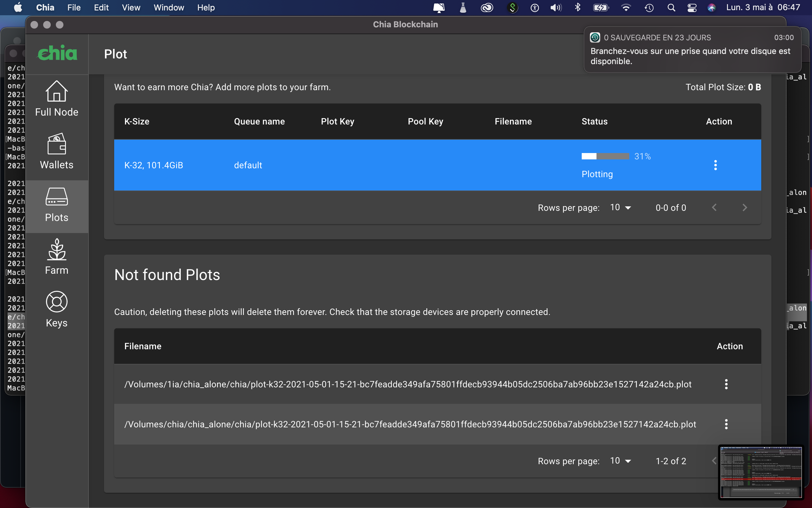Select the Plots sidebar item

tap(57, 206)
